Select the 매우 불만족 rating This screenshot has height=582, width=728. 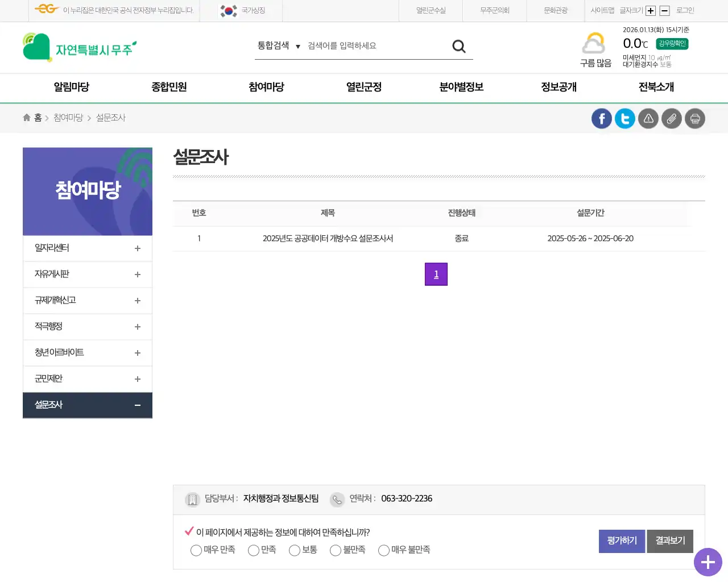[383, 550]
